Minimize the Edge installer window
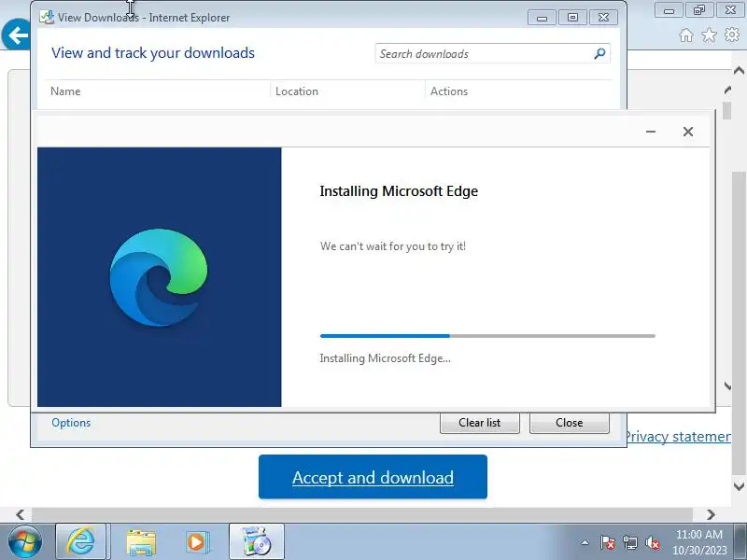 (x=651, y=132)
